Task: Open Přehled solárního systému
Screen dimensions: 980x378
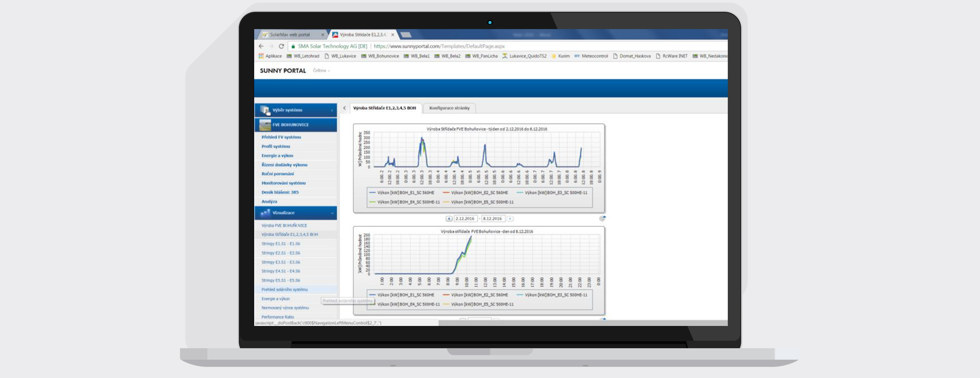Action: pos(285,289)
